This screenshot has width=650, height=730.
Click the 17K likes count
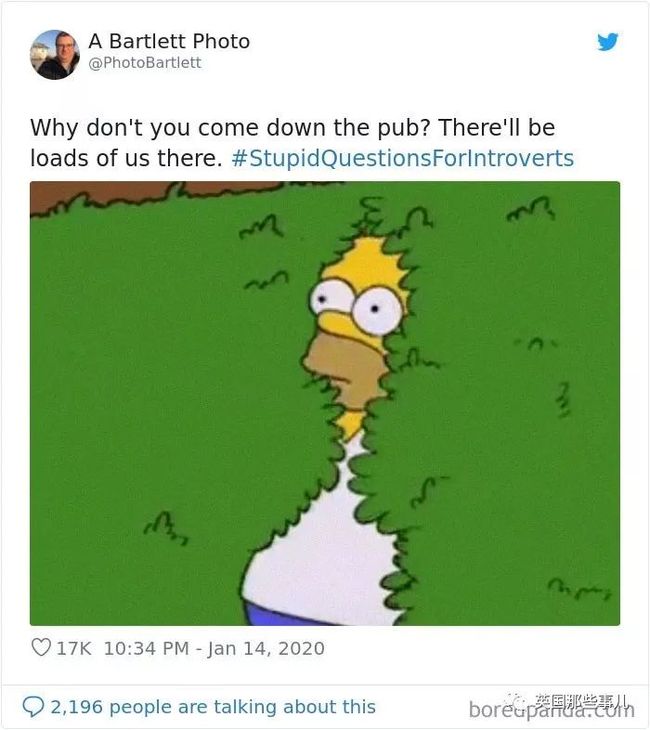[74, 649]
